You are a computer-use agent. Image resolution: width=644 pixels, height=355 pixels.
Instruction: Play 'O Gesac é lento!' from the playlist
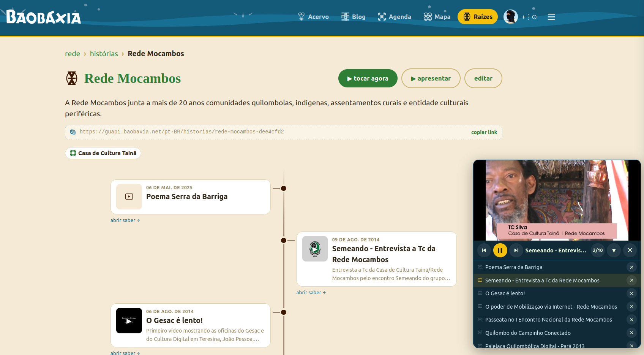(550, 293)
